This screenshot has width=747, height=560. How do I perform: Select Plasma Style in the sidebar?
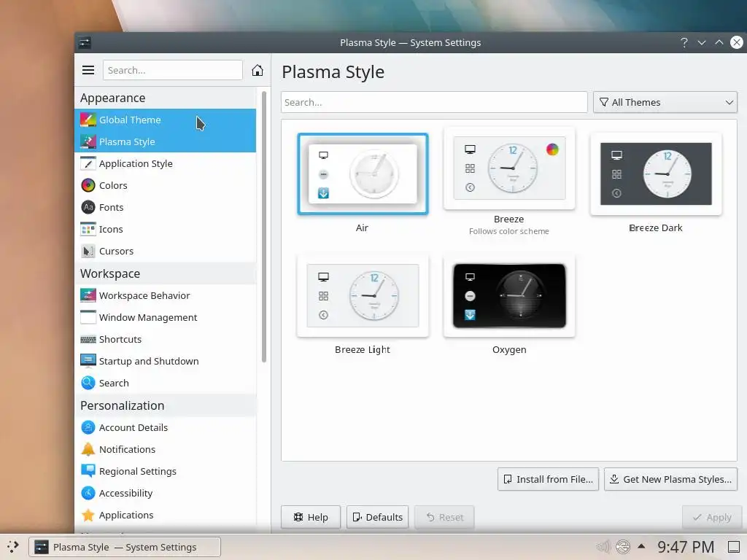click(166, 141)
